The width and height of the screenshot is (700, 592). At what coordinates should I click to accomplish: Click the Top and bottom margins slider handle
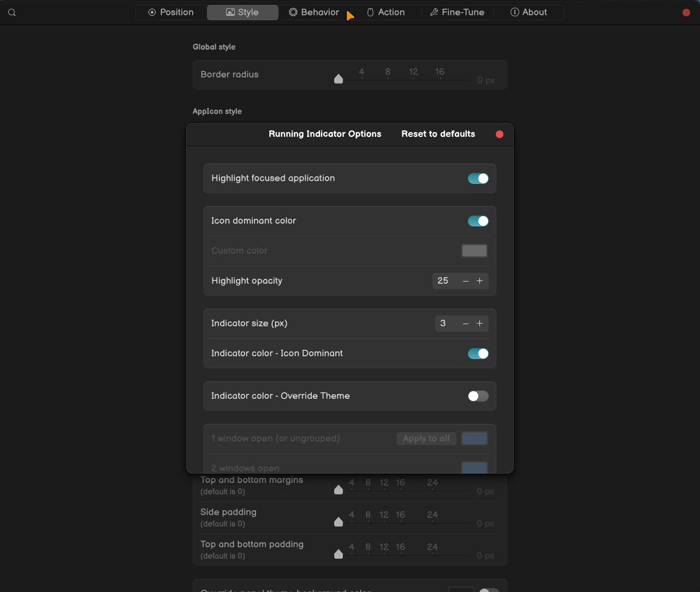pos(339,489)
